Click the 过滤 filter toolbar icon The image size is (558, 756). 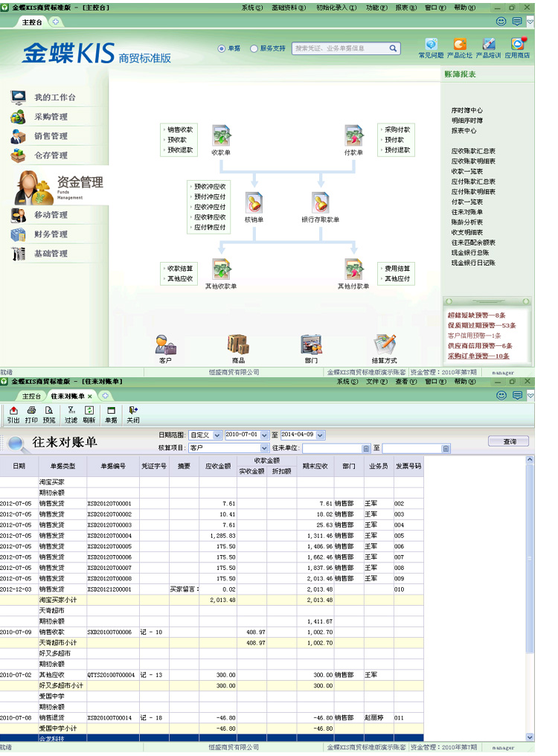tap(71, 414)
